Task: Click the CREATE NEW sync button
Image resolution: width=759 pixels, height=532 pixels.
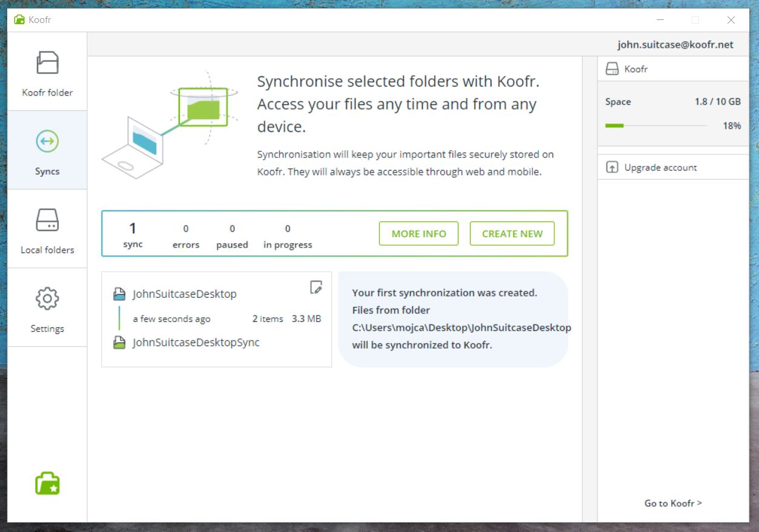Action: point(512,234)
